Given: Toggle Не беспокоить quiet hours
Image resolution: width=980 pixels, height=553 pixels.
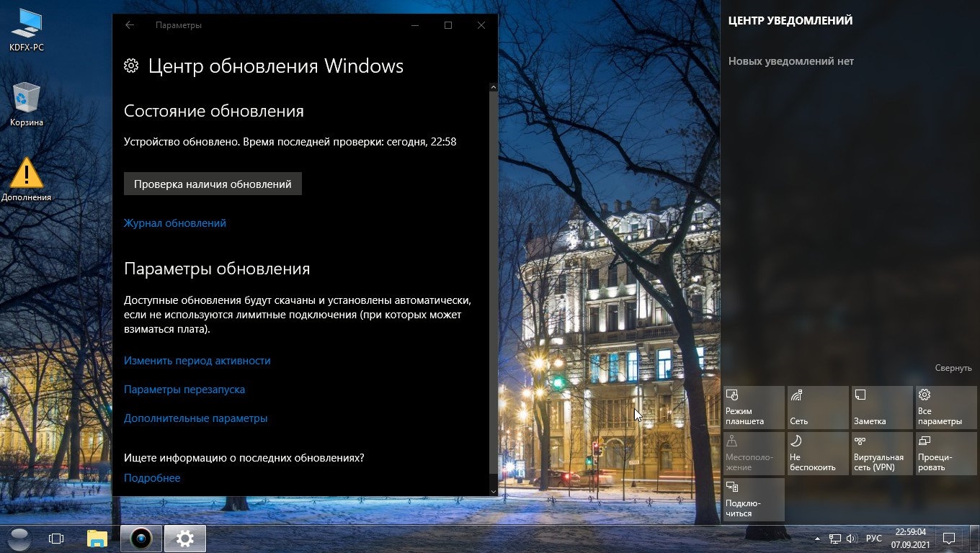Looking at the screenshot, I should tap(818, 453).
